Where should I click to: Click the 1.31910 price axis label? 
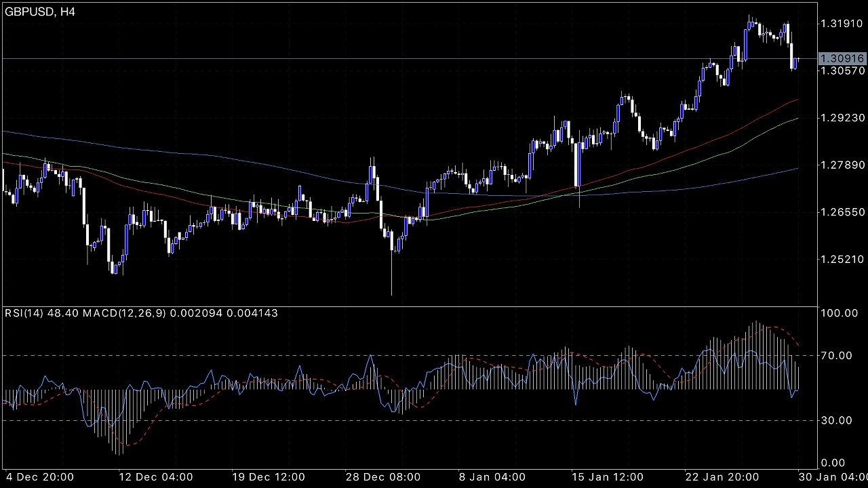pos(842,24)
